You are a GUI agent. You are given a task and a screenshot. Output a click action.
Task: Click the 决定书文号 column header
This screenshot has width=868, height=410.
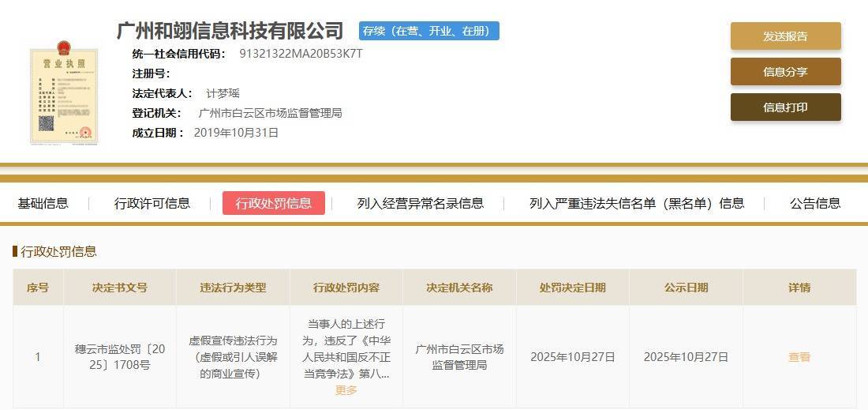120,288
